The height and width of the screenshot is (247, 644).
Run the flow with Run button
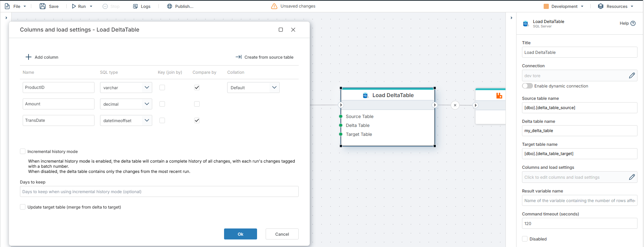tap(79, 6)
